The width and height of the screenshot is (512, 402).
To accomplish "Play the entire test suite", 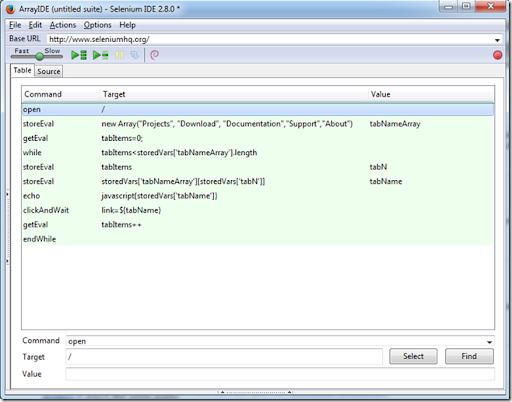I will click(79, 55).
